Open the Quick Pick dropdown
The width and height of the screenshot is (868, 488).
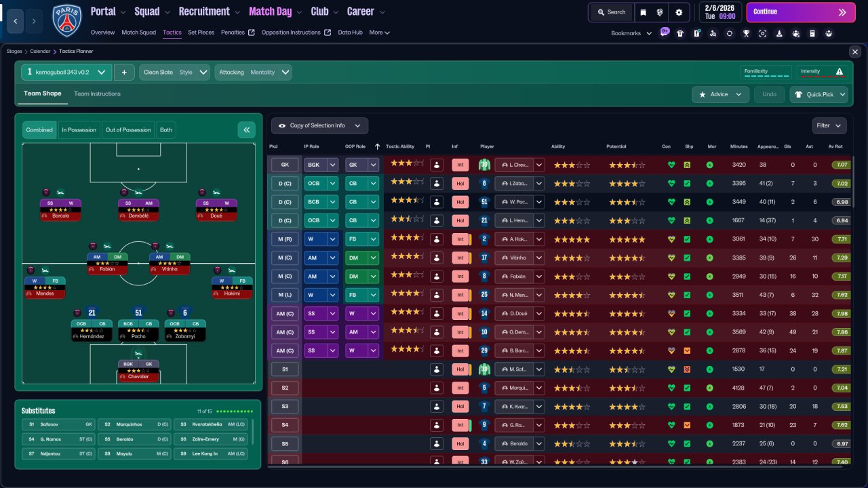pyautogui.click(x=819, y=94)
